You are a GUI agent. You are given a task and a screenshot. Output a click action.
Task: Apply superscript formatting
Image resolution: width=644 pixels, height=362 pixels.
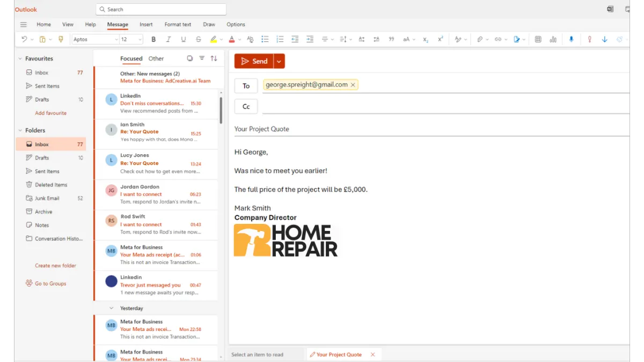pos(441,39)
